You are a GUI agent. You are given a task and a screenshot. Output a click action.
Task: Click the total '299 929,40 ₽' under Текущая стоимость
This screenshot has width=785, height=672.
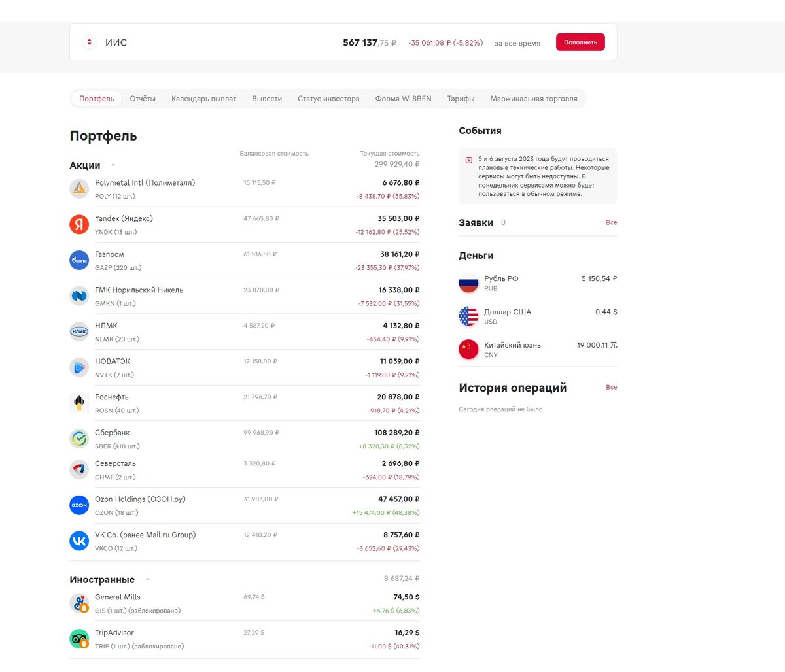point(397,165)
